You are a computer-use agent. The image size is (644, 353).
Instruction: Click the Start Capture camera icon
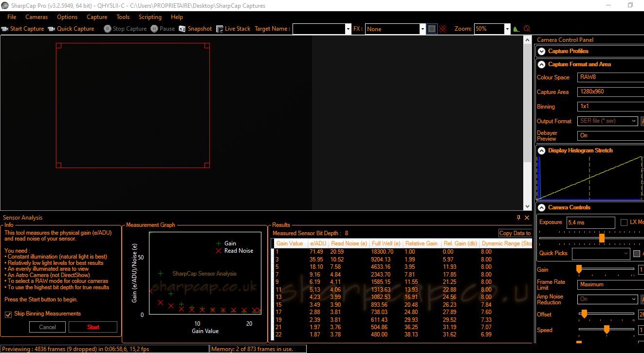pos(5,29)
